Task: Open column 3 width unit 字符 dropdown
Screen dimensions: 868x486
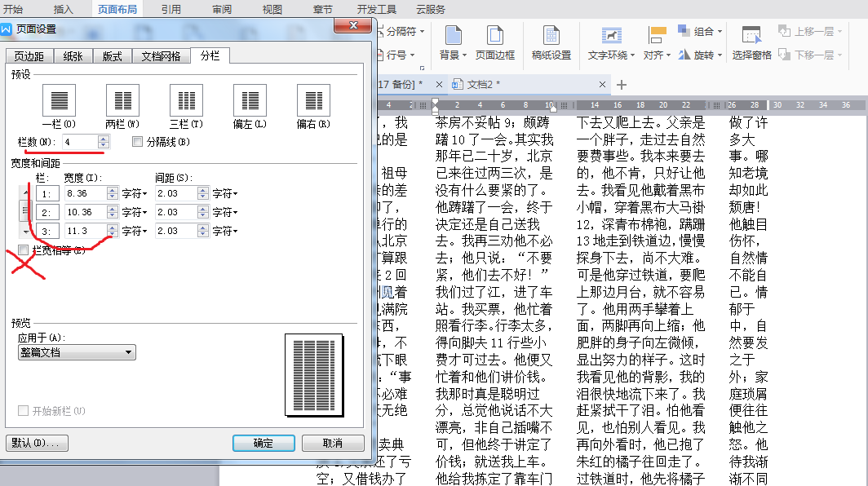Action: pyautogui.click(x=135, y=231)
